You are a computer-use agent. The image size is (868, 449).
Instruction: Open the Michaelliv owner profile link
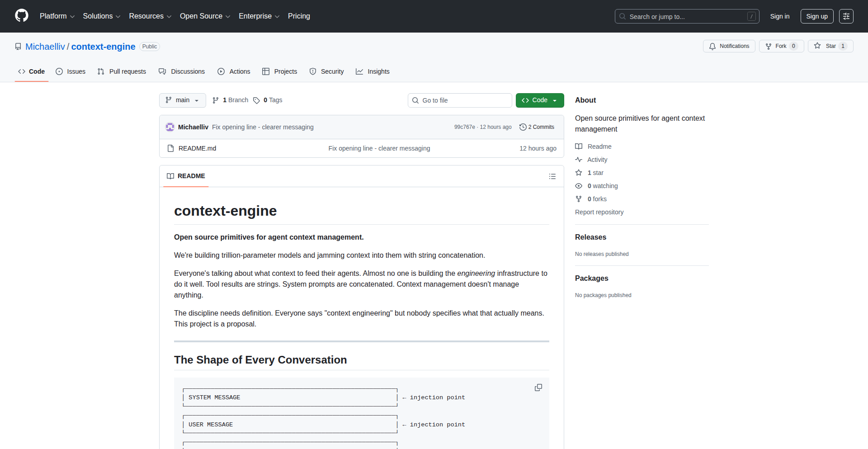coord(45,47)
